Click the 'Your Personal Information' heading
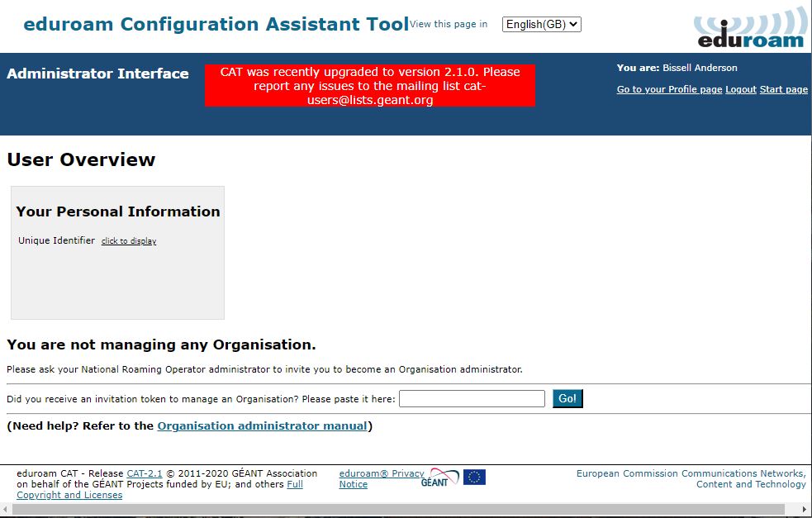The width and height of the screenshot is (812, 518). (x=118, y=211)
